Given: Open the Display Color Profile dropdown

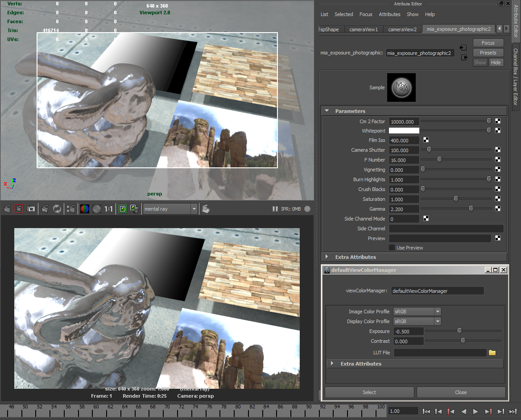Looking at the screenshot, I should 438,321.
